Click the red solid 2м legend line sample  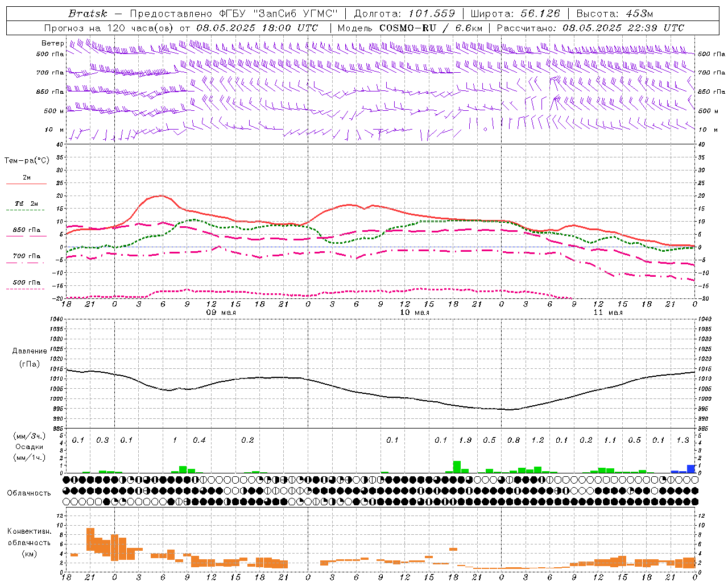(26, 184)
